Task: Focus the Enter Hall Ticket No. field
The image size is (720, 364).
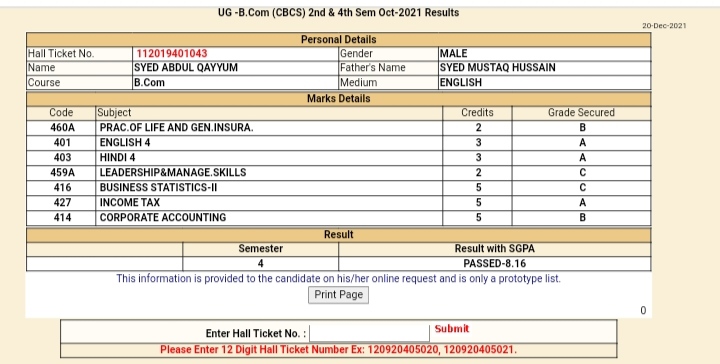Action: [369, 333]
